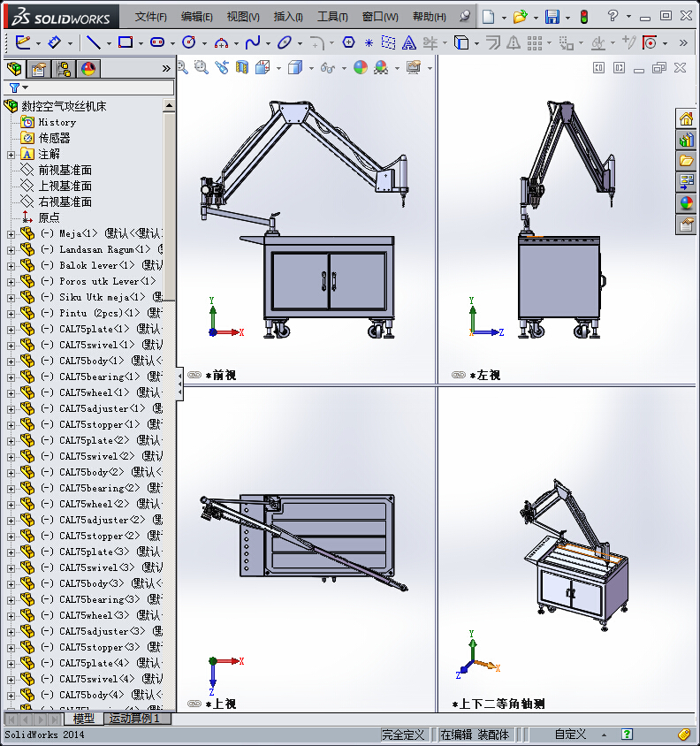
Task: Select the Centerpoint Arc tool
Action: pyautogui.click(x=221, y=43)
